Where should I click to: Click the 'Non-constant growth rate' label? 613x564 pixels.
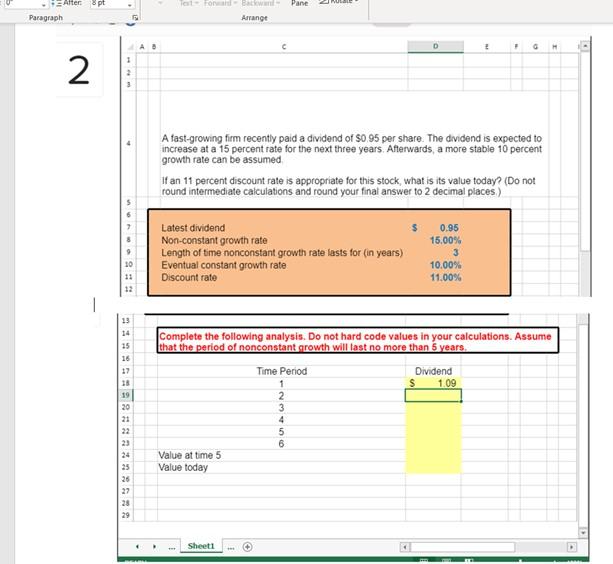click(214, 240)
